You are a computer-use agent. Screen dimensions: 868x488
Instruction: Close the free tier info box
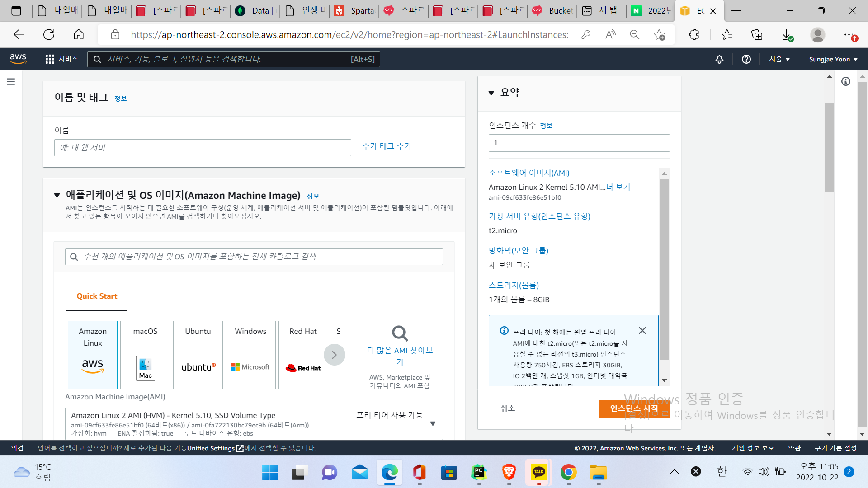642,331
